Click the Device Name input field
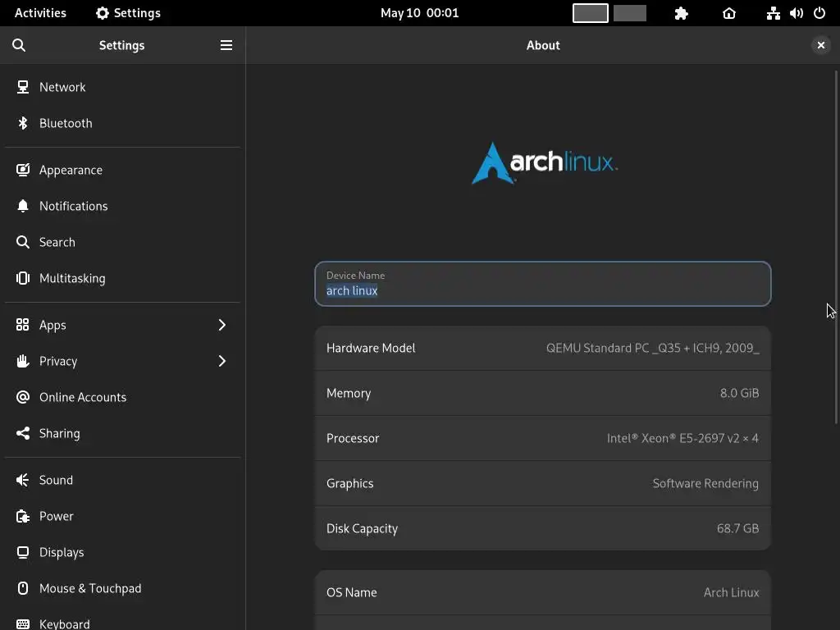The width and height of the screenshot is (840, 630). point(543,284)
